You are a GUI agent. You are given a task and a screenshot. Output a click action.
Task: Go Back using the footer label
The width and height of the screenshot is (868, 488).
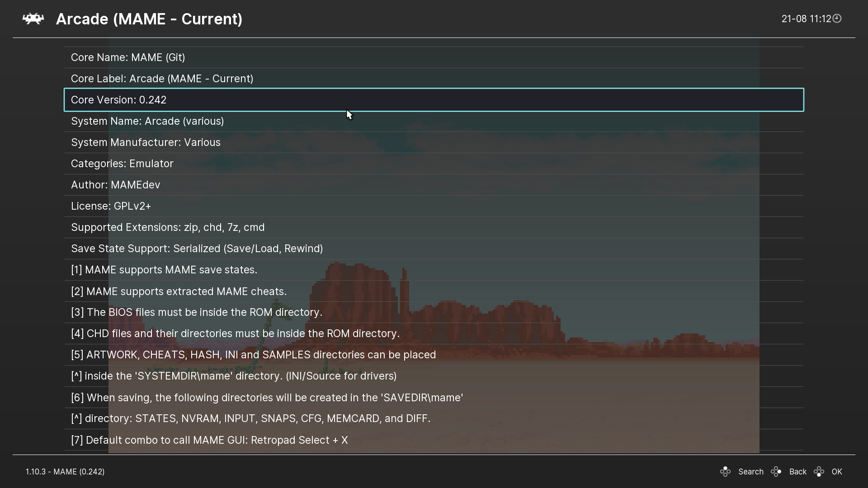click(798, 472)
